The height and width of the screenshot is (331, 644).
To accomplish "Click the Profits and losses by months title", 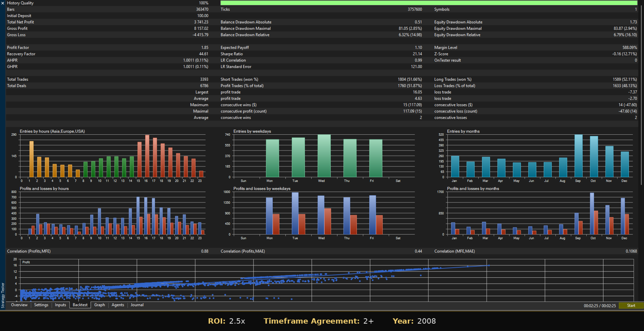I will click(473, 189).
